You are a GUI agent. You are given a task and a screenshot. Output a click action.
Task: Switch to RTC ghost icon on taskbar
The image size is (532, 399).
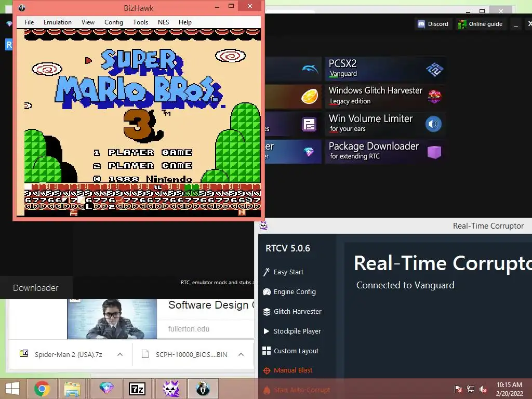point(171,389)
